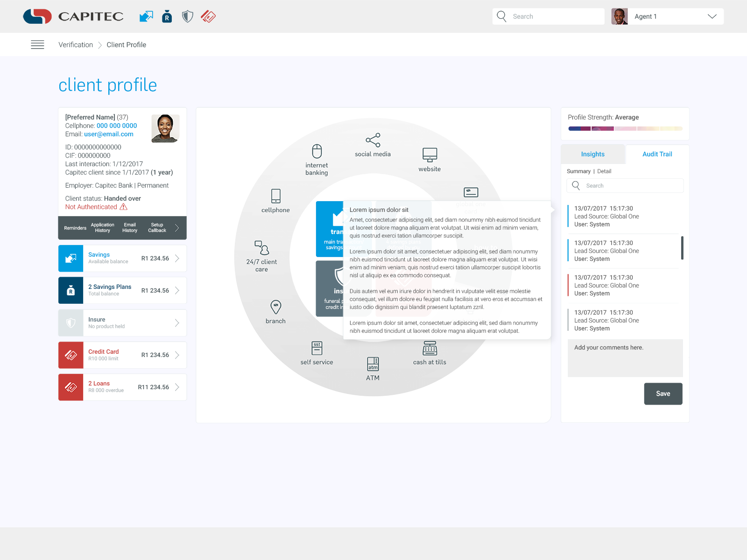This screenshot has height=560, width=747.
Task: Click the Savings account tile icon
Action: tap(71, 259)
